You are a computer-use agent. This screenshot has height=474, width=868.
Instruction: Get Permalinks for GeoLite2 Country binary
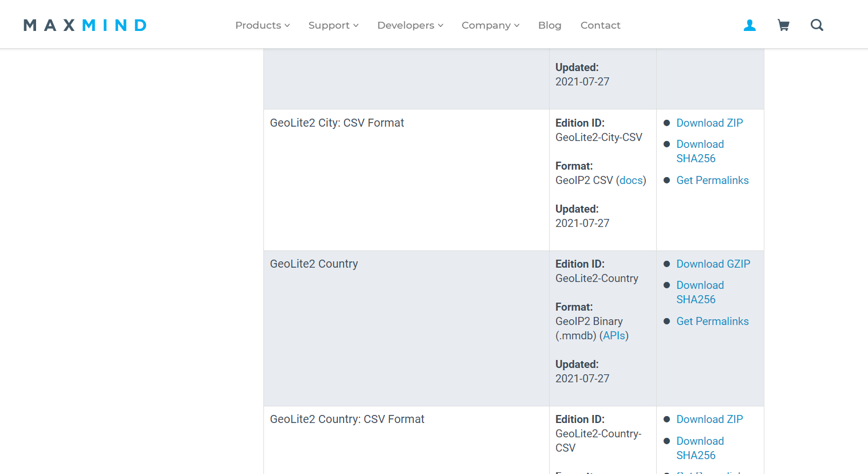[712, 321]
